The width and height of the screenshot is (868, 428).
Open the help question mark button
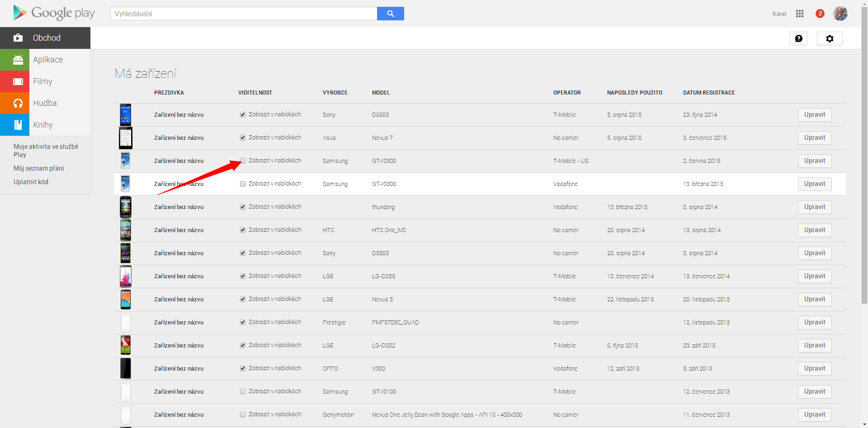pos(799,38)
